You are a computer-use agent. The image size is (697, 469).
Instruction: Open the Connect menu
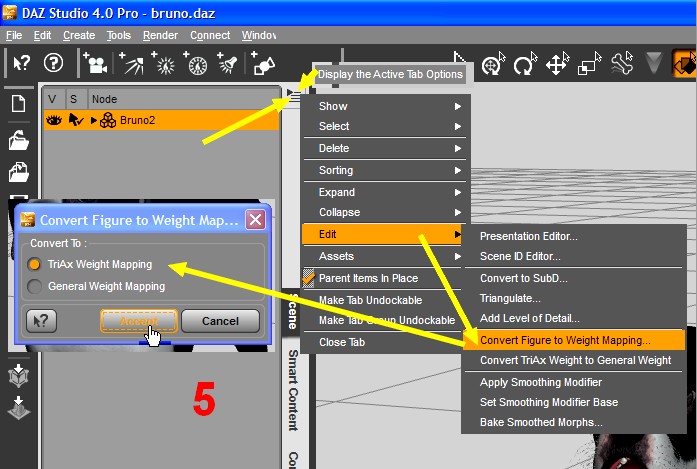point(210,35)
